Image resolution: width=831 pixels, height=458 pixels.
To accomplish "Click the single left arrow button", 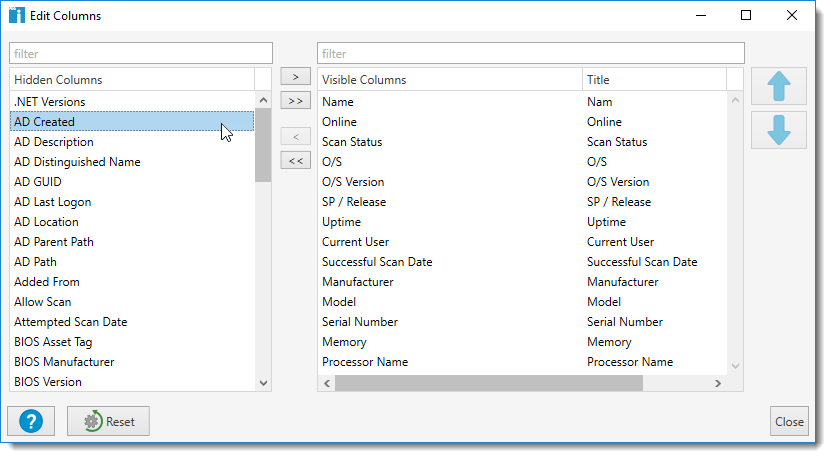I will (295, 136).
